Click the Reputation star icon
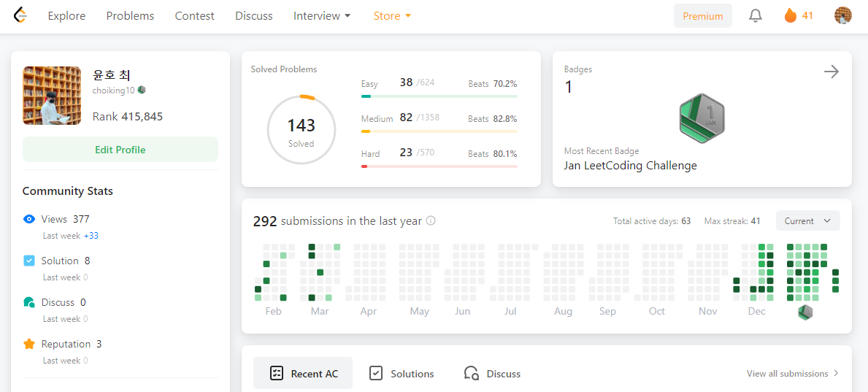The height and width of the screenshot is (392, 868). click(29, 344)
